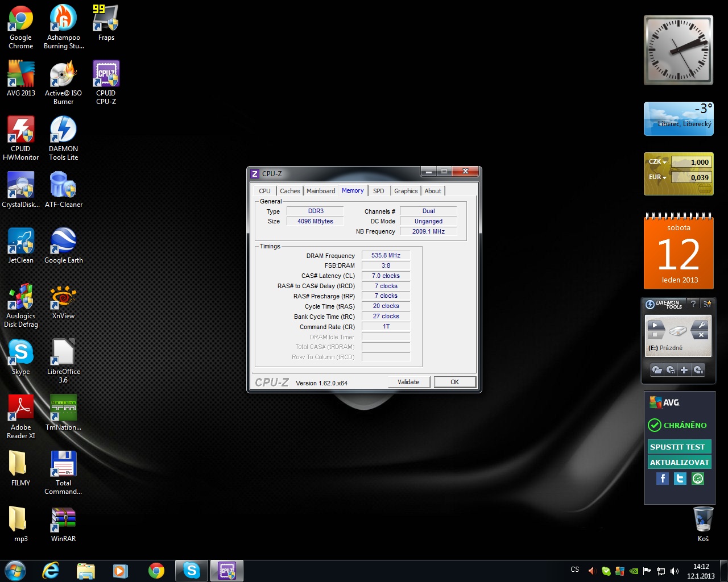This screenshot has height=582, width=728.
Task: Click the green speedometer icon in AVG gadget
Action: coord(698,479)
